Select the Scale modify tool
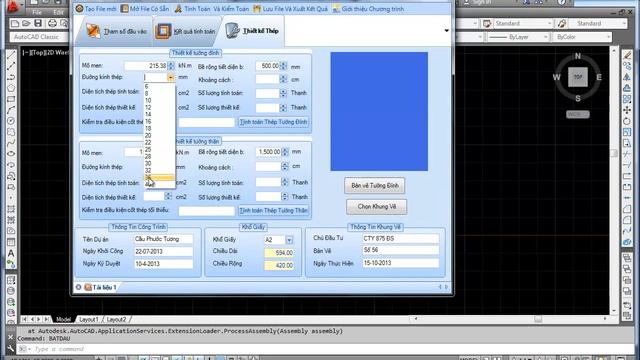This screenshot has width=640, height=360. (627, 132)
